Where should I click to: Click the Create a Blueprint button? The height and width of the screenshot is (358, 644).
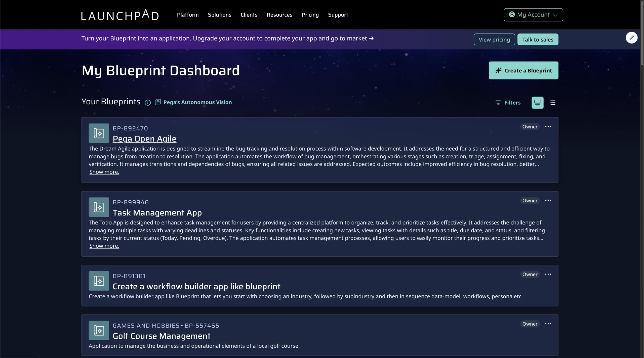coord(523,70)
